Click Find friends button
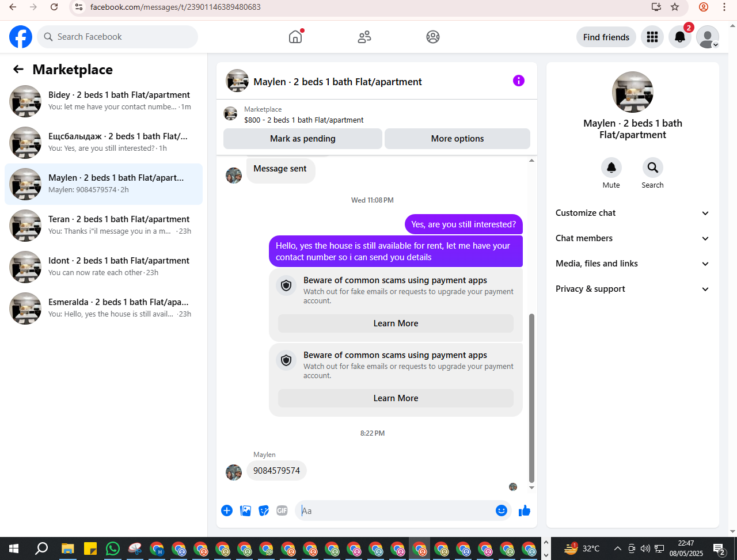 pos(606,37)
